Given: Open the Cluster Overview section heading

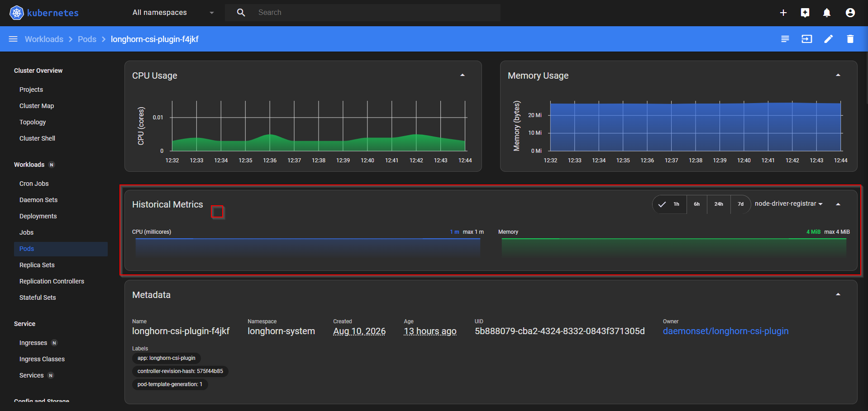Looking at the screenshot, I should coord(38,71).
